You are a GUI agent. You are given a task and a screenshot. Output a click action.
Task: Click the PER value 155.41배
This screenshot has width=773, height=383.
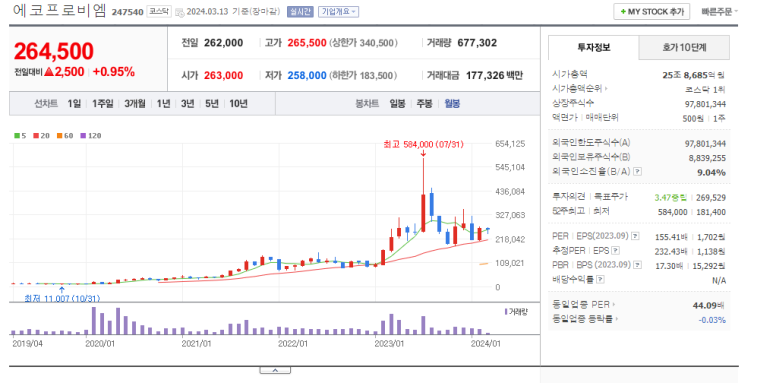(671, 237)
